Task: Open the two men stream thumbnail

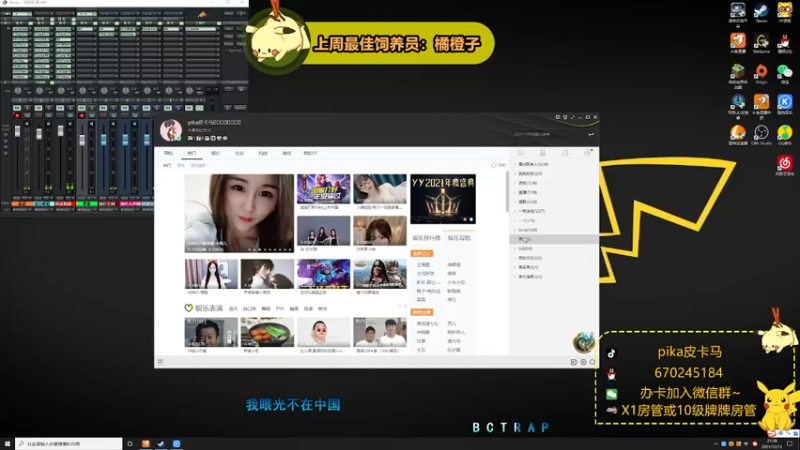Action: (x=380, y=332)
